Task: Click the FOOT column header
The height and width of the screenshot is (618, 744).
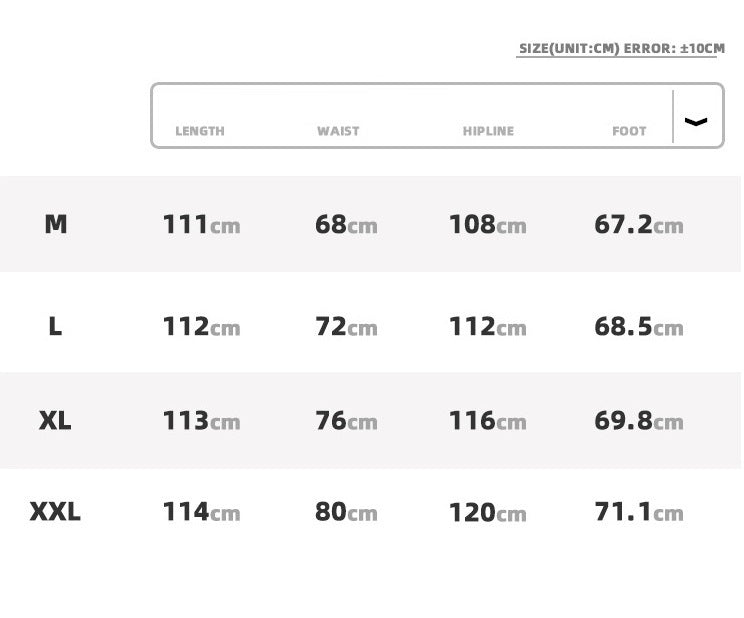Action: pos(629,131)
